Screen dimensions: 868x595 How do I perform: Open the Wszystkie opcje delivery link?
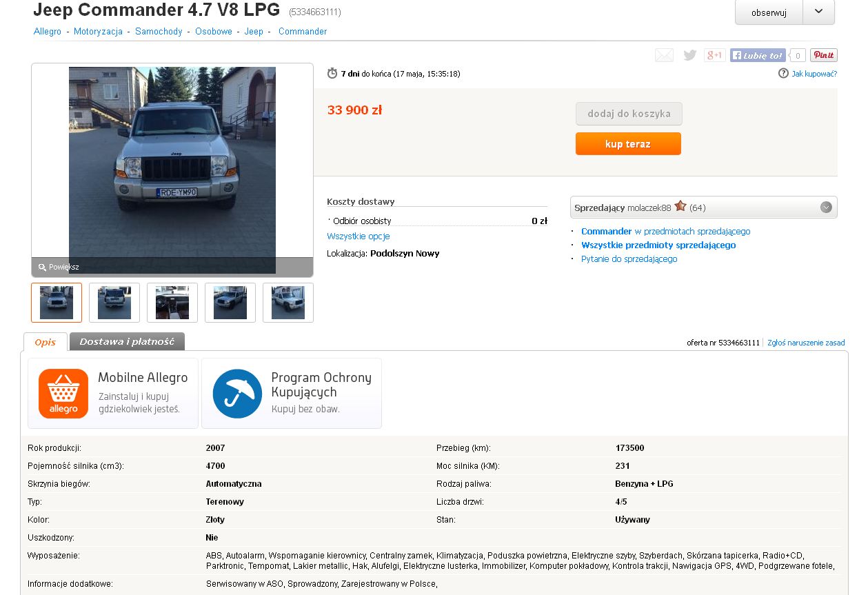coord(359,236)
